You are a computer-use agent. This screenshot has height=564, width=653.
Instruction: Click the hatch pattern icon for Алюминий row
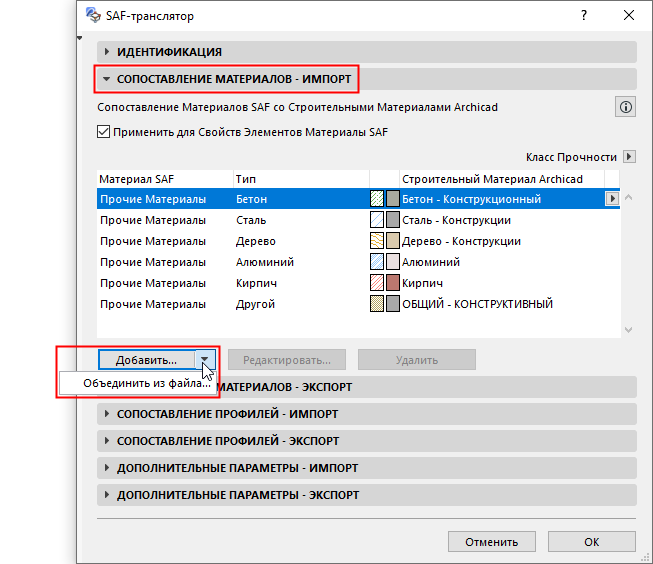377,262
